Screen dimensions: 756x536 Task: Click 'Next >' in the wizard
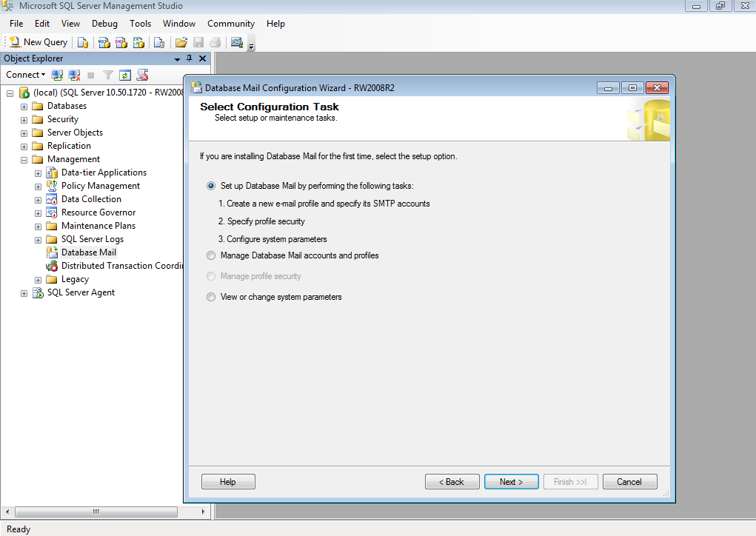tap(511, 481)
